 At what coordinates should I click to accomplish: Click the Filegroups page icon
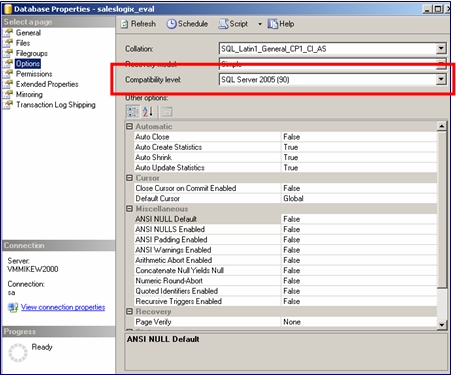point(8,53)
